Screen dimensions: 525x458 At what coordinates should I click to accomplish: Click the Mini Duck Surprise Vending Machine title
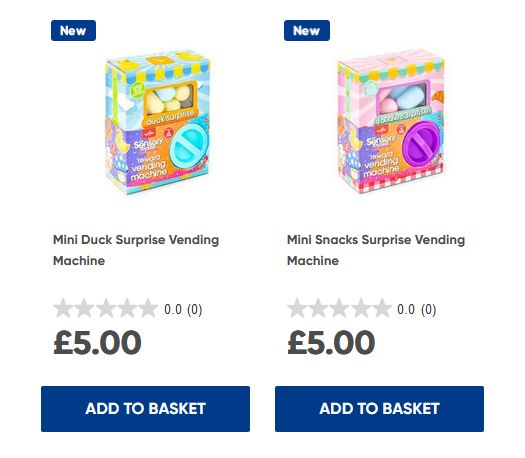(136, 250)
